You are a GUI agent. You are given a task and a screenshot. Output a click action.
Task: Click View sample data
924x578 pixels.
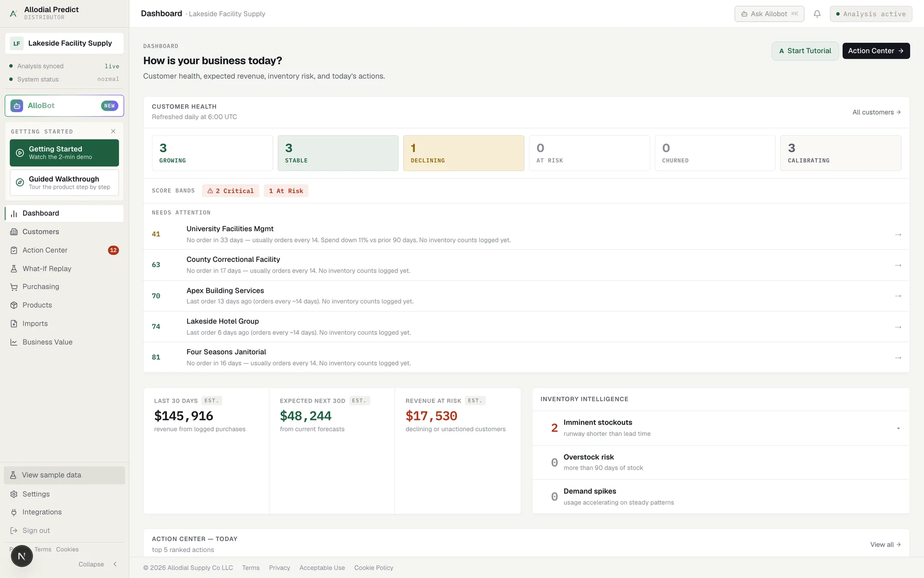(x=64, y=475)
